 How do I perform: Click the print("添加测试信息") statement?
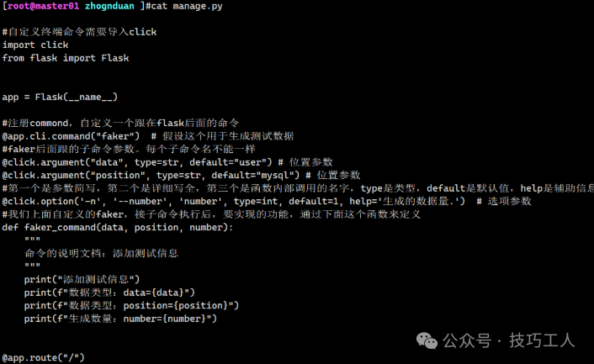coord(82,279)
